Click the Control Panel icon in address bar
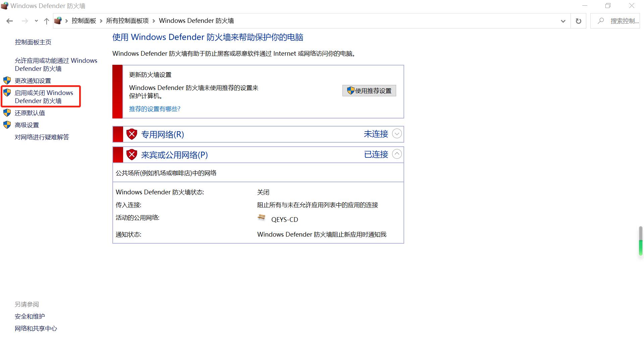 coord(58,20)
